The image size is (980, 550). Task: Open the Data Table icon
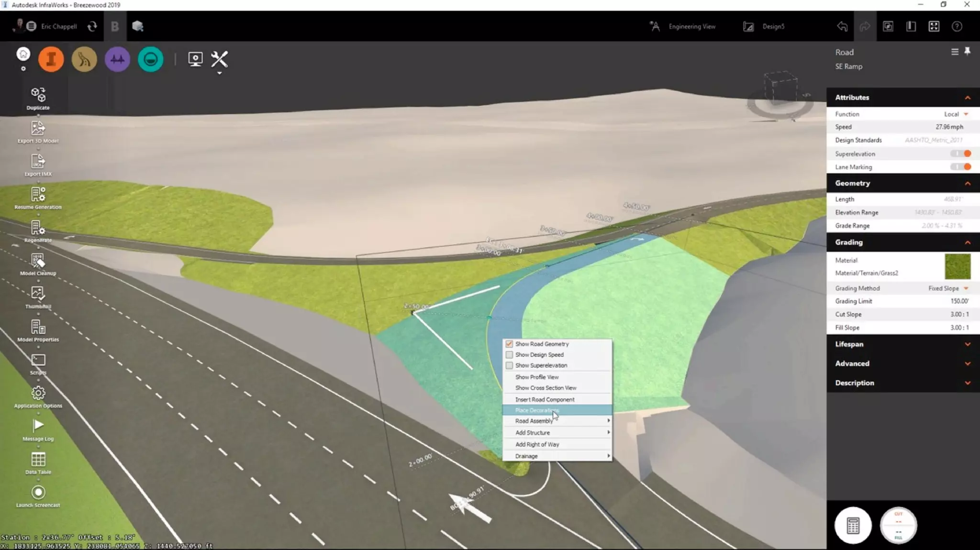[38, 460]
